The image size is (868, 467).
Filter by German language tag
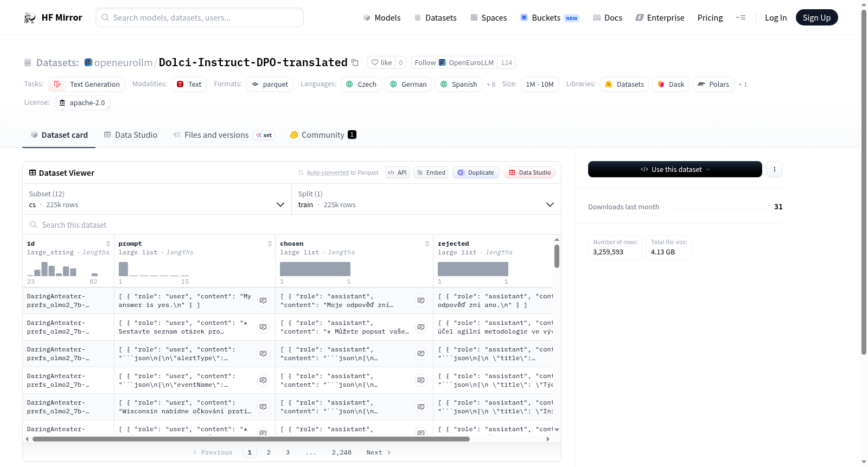point(409,84)
